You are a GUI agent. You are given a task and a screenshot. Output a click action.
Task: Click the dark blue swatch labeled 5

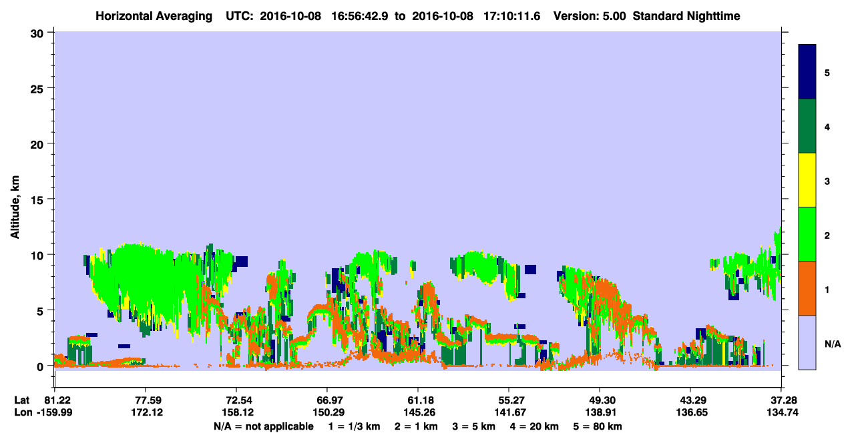pos(807,72)
